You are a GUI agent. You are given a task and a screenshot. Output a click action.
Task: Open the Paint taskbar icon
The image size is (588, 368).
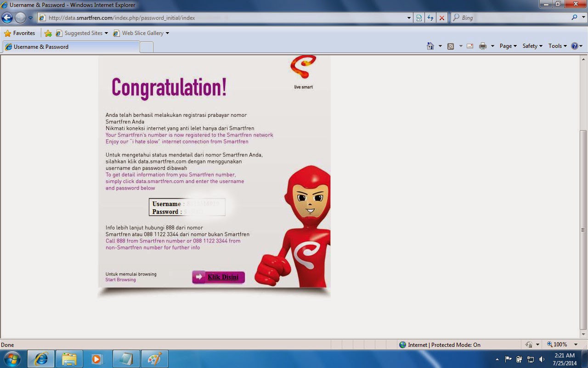pos(154,359)
